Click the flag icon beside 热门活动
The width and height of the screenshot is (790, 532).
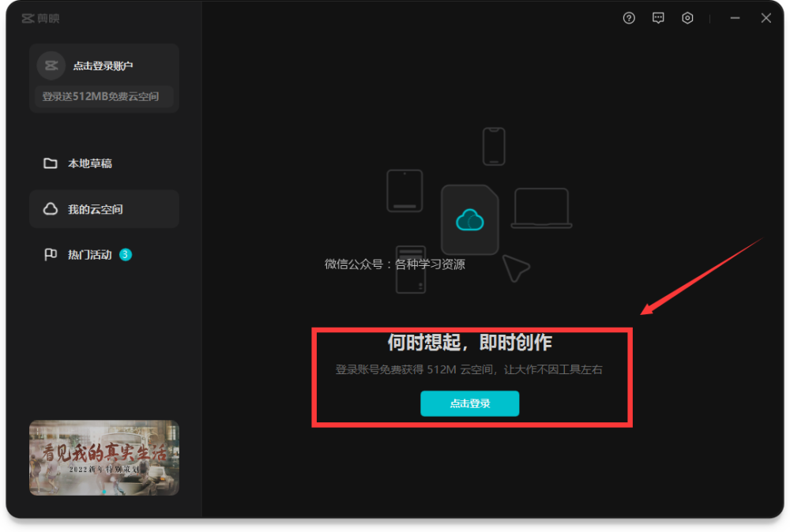[51, 255]
